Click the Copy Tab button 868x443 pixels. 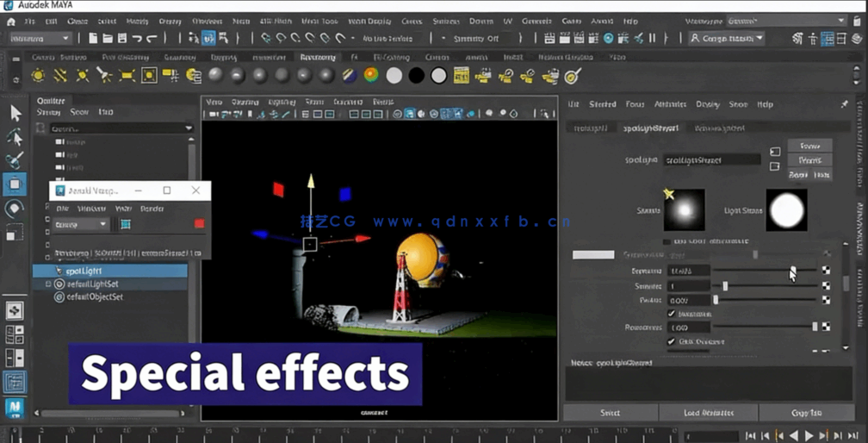[805, 413]
